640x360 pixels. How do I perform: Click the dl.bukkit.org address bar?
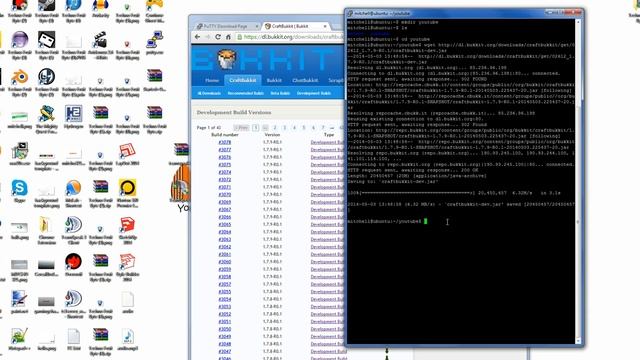click(x=291, y=37)
